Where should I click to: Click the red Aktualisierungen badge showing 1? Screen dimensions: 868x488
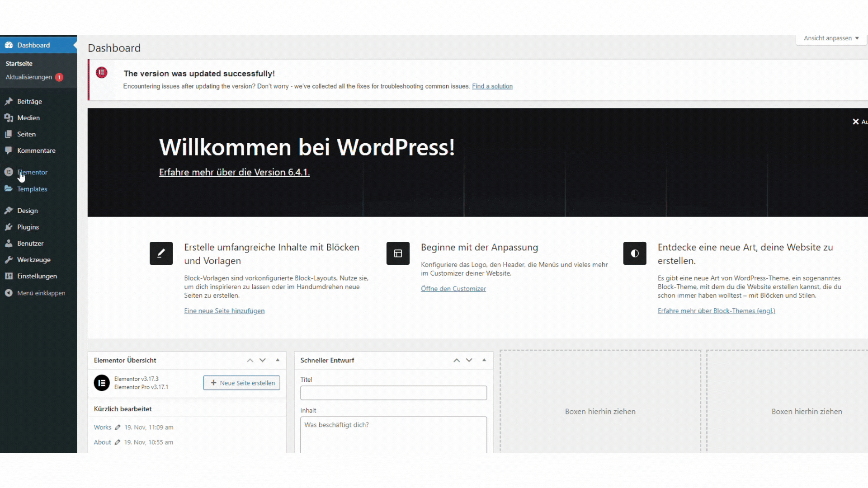59,77
